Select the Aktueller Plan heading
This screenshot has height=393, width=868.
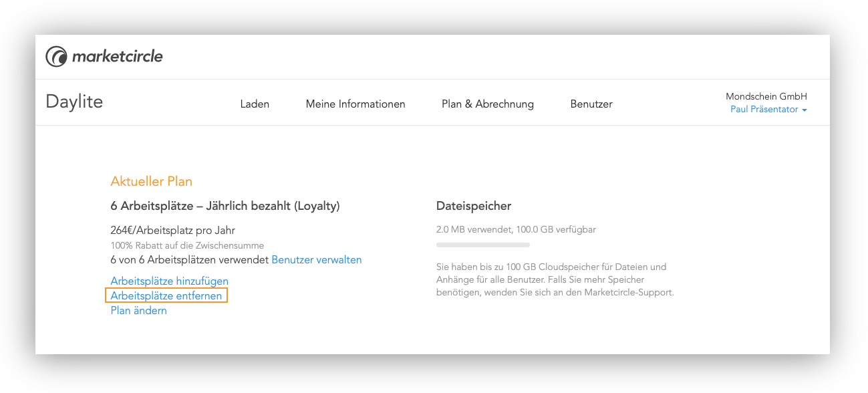click(152, 181)
